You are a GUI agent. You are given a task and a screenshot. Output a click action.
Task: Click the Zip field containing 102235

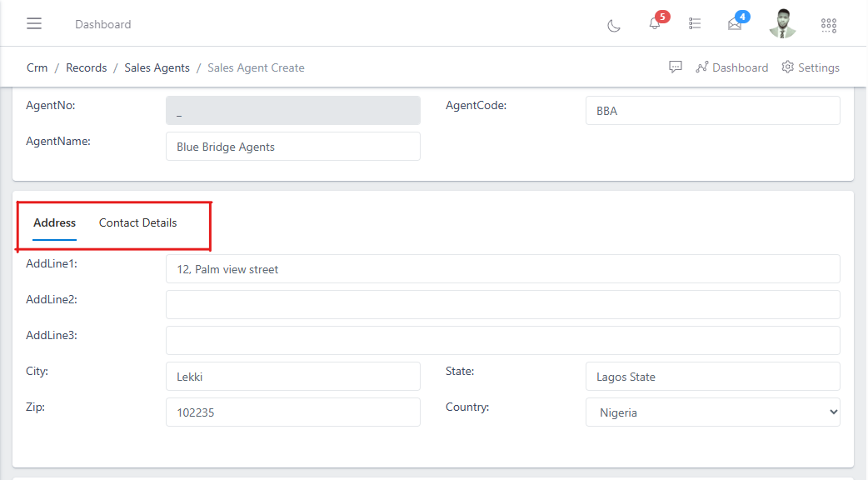coord(293,412)
